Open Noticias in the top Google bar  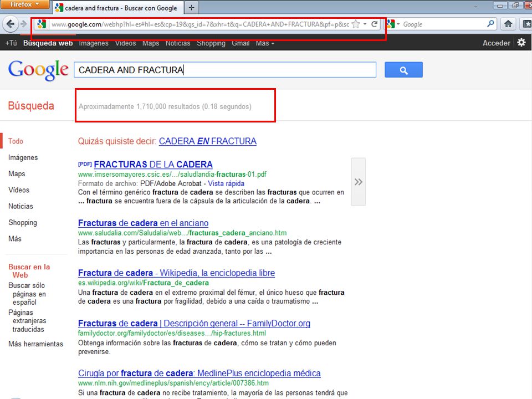(178, 43)
